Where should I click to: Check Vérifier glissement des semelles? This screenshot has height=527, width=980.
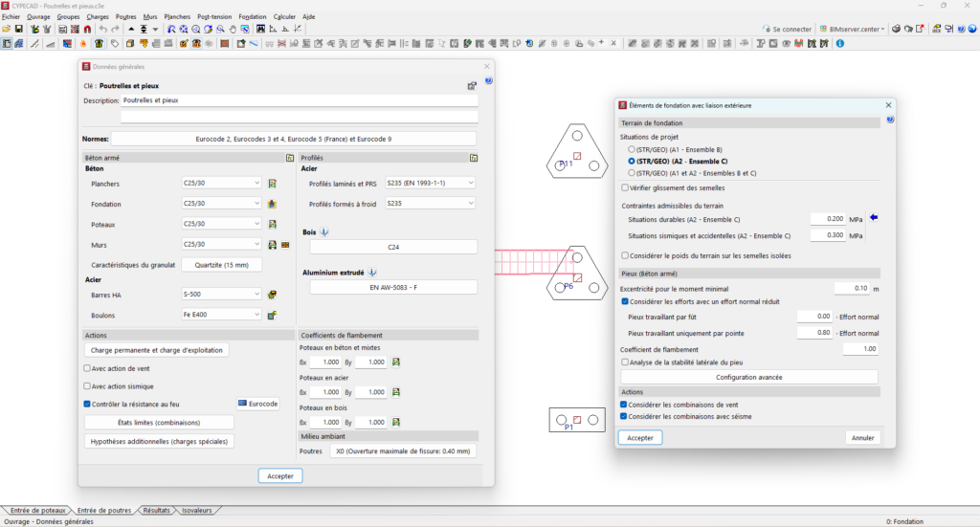[x=625, y=187]
